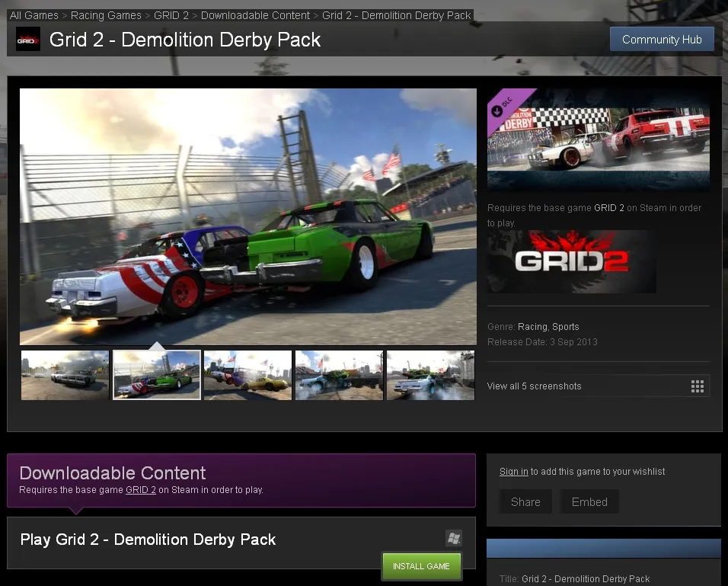This screenshot has width=728, height=586.
Task: Select fifth thumbnail with light blue car
Action: (x=430, y=375)
